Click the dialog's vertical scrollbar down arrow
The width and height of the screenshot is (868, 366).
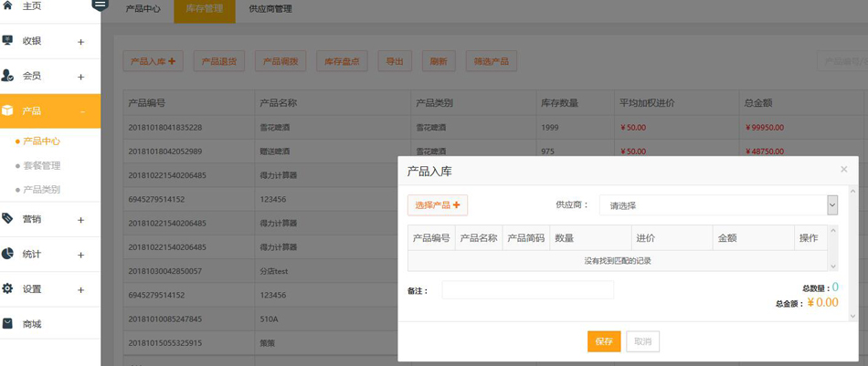(852, 316)
